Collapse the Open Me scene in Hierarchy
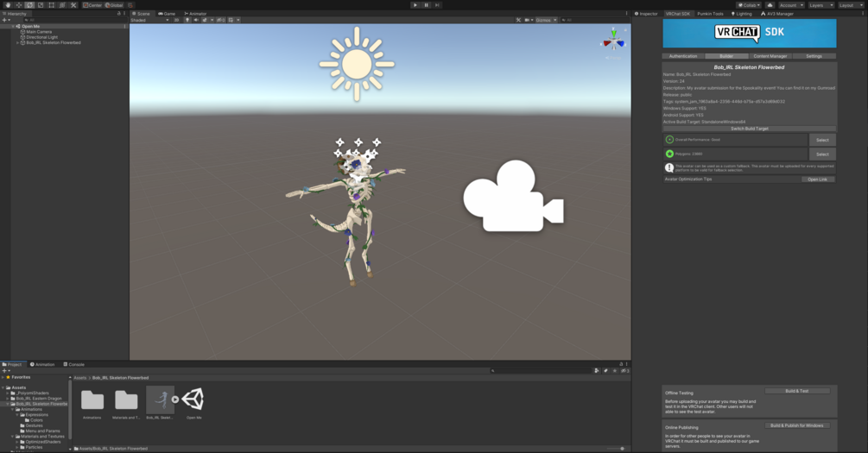This screenshot has width=868, height=453. coord(13,27)
